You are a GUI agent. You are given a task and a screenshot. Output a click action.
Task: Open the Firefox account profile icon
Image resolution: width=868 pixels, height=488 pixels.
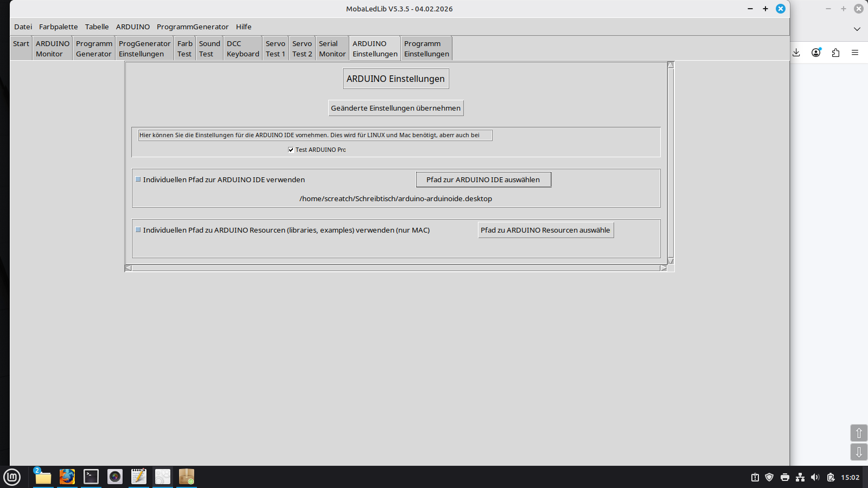pyautogui.click(x=816, y=53)
